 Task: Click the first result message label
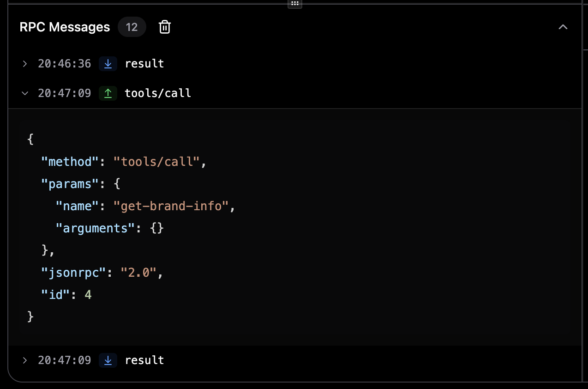pos(144,63)
